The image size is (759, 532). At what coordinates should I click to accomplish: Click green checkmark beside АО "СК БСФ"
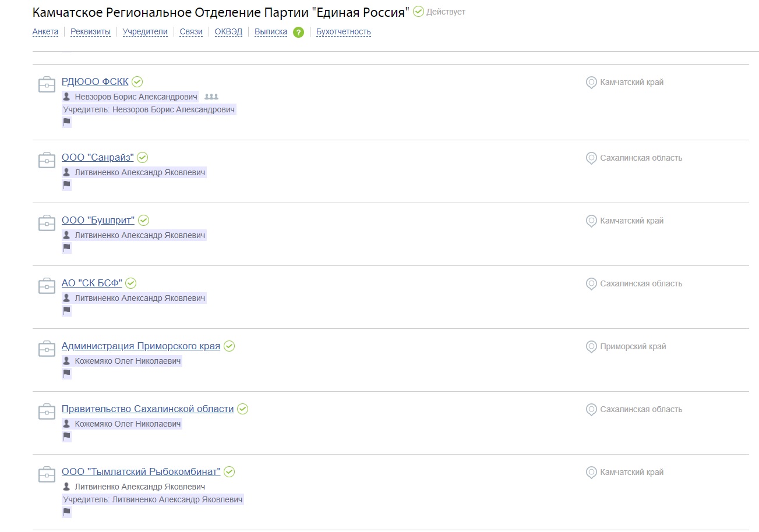[131, 283]
